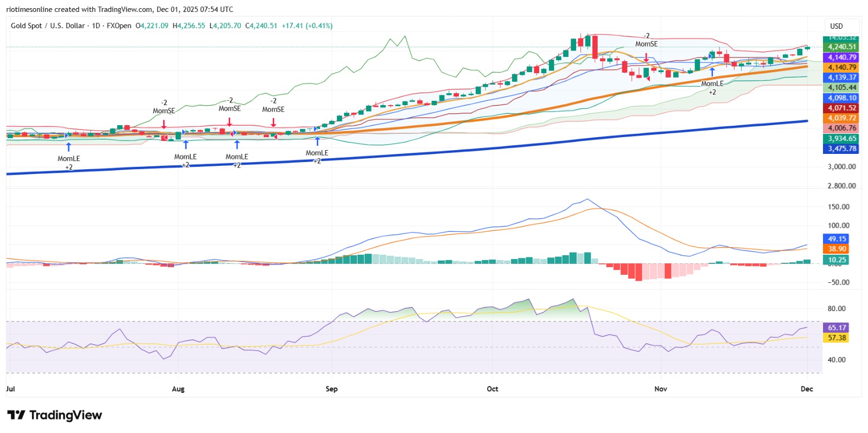Viewport: 868px width, 433px height.
Task: Click the MomLE signal label in November
Action: point(712,84)
